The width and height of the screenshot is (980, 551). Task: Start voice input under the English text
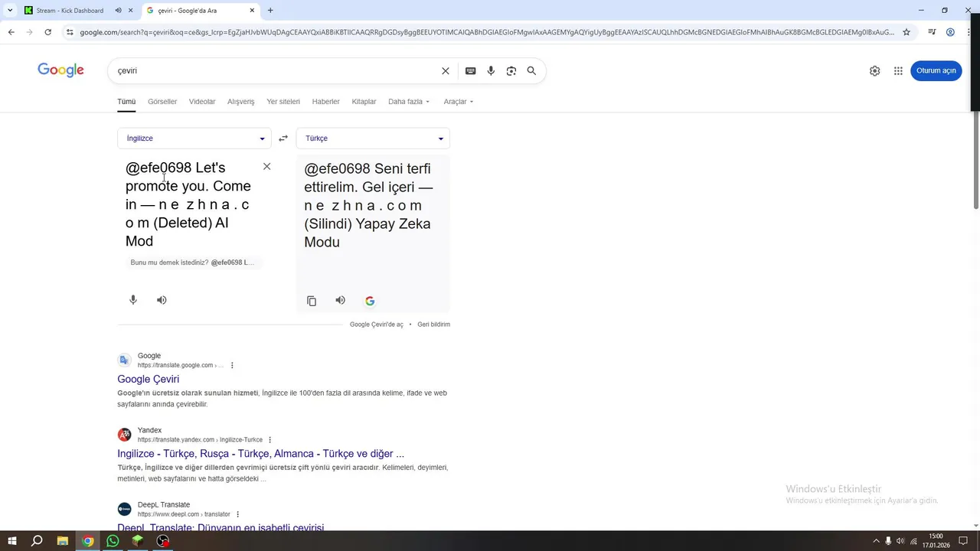(133, 300)
